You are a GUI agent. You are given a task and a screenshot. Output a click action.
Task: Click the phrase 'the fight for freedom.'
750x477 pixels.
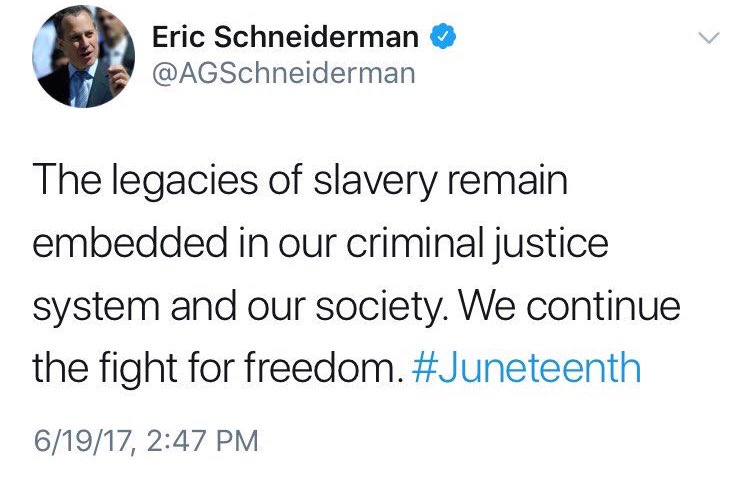[218, 368]
